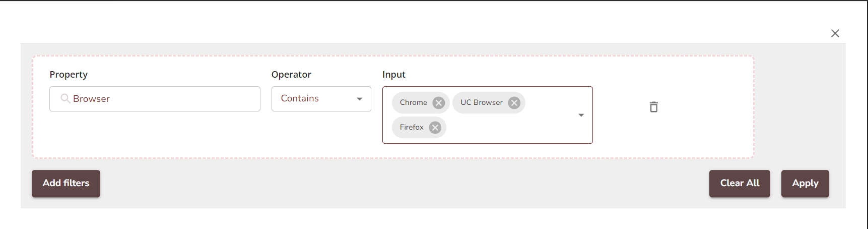Expand the Operator dropdown arrow
868x229 pixels.
click(359, 99)
